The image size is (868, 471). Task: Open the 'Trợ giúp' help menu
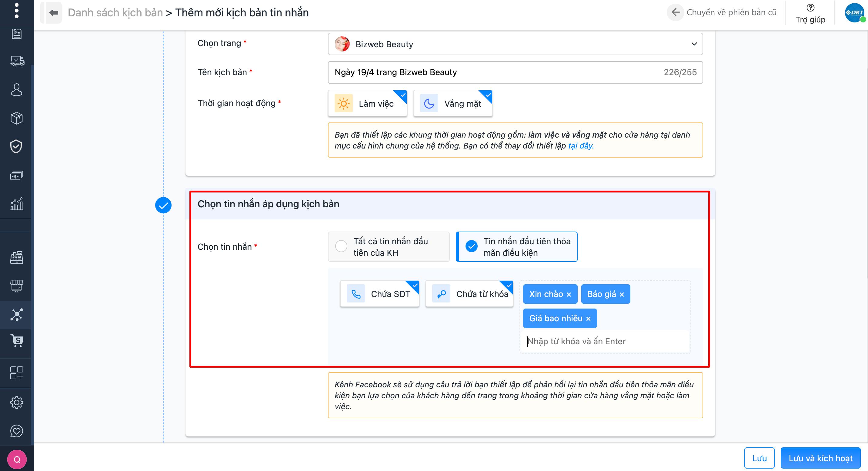810,13
